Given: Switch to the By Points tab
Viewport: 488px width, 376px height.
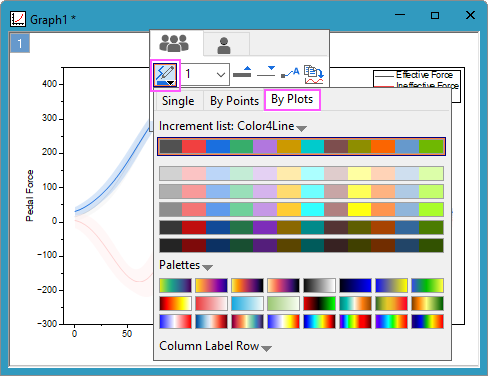Looking at the screenshot, I should (234, 101).
